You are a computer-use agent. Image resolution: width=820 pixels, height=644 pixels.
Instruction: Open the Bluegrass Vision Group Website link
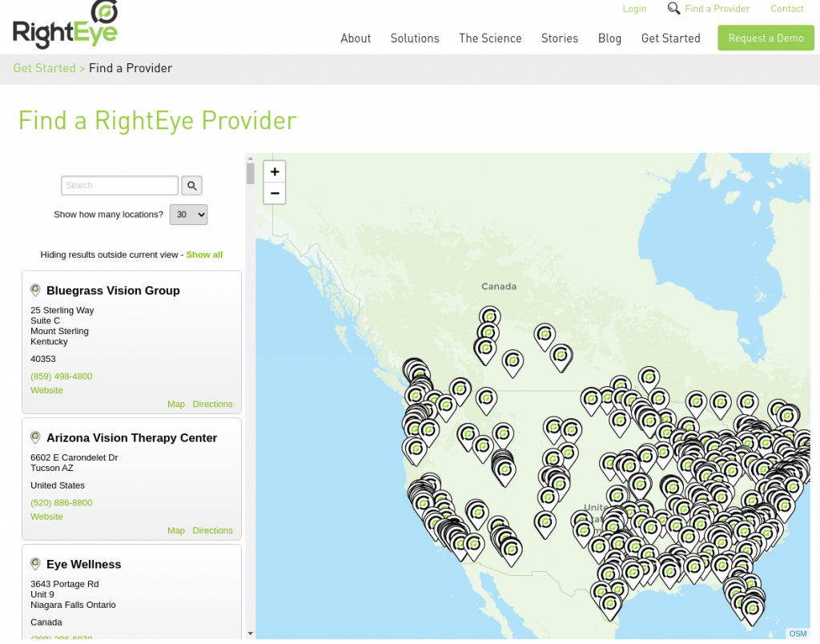click(x=46, y=390)
